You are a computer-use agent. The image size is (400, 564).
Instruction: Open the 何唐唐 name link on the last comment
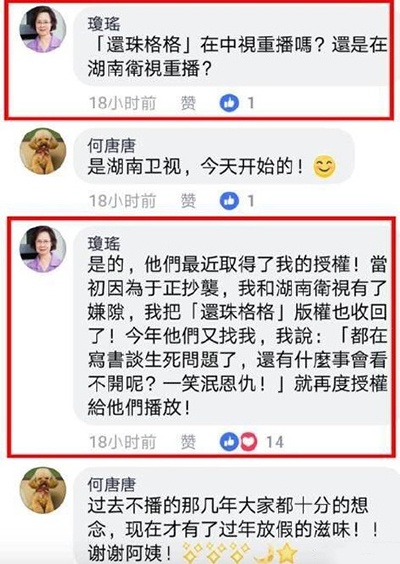click(112, 485)
